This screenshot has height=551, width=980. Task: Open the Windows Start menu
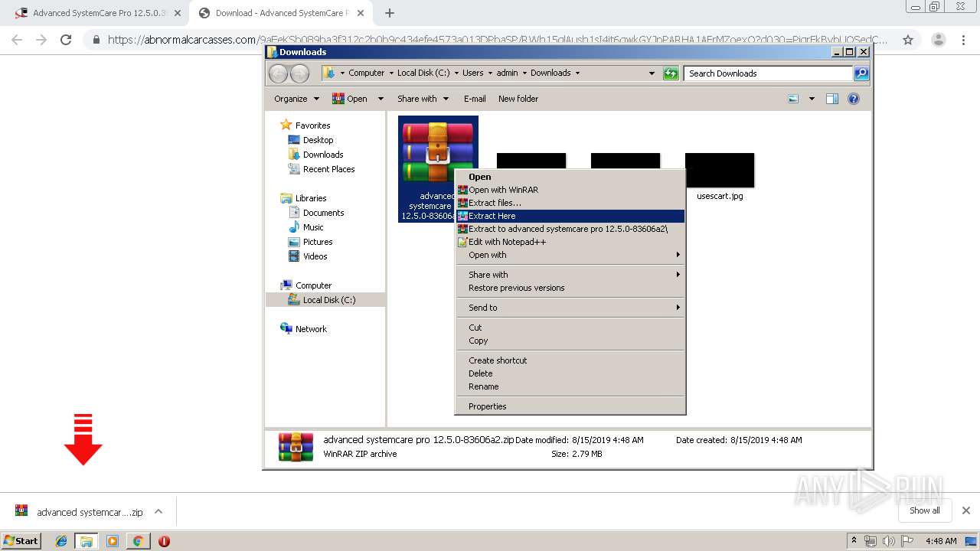coord(21,541)
